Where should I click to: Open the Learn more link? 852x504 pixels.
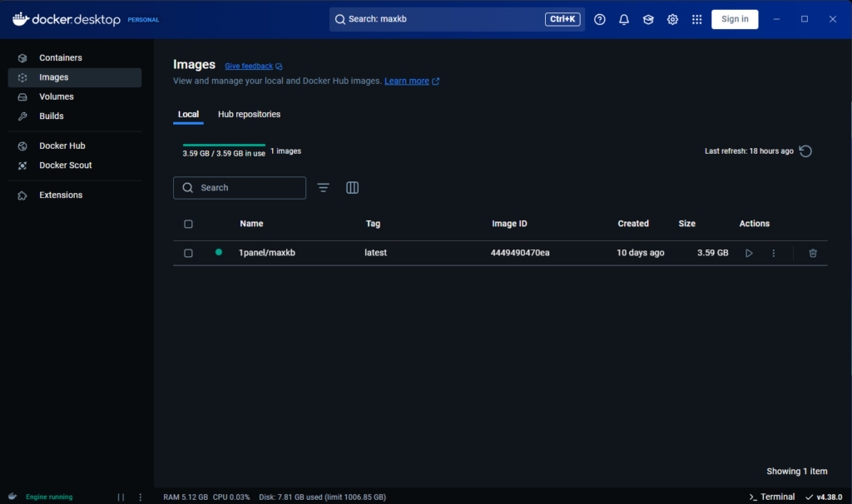pos(407,81)
